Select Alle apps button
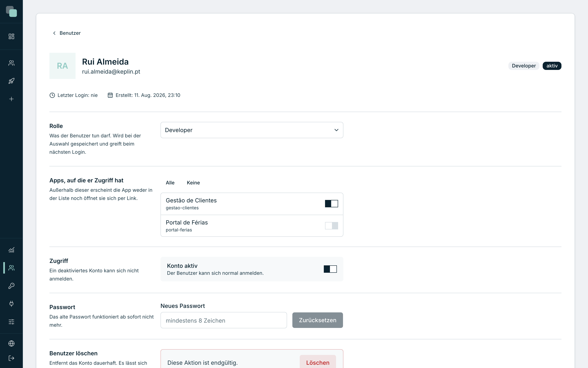The width and height of the screenshot is (588, 368). coord(170,183)
